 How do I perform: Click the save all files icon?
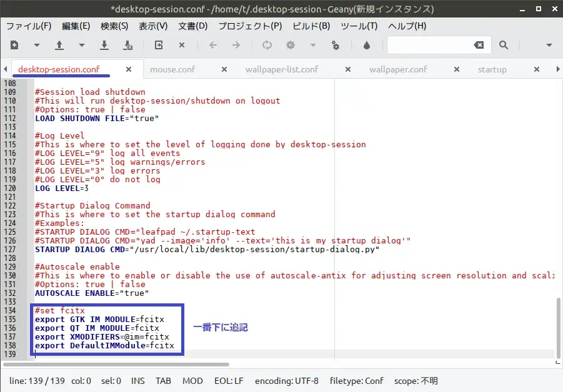(128, 45)
